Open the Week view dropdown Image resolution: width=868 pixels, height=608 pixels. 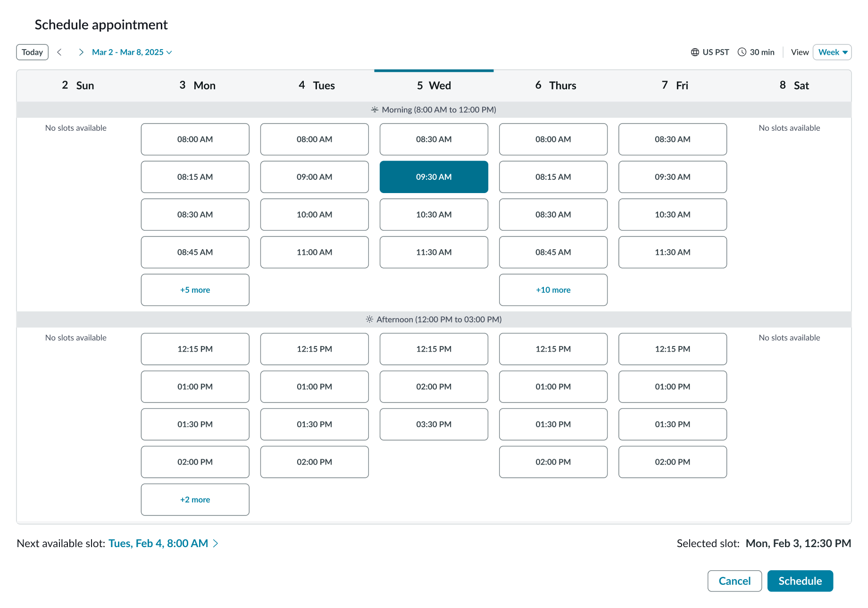pos(832,52)
